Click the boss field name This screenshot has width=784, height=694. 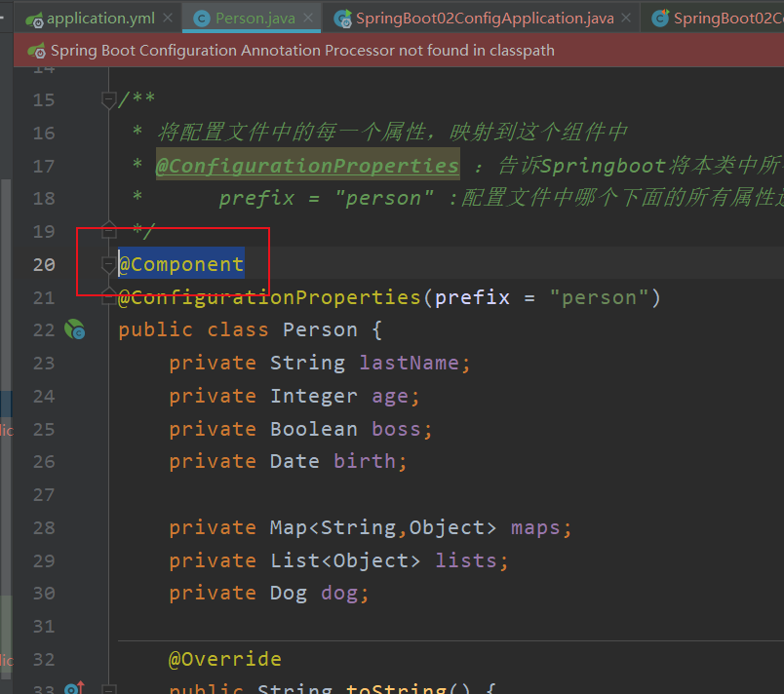(x=397, y=429)
